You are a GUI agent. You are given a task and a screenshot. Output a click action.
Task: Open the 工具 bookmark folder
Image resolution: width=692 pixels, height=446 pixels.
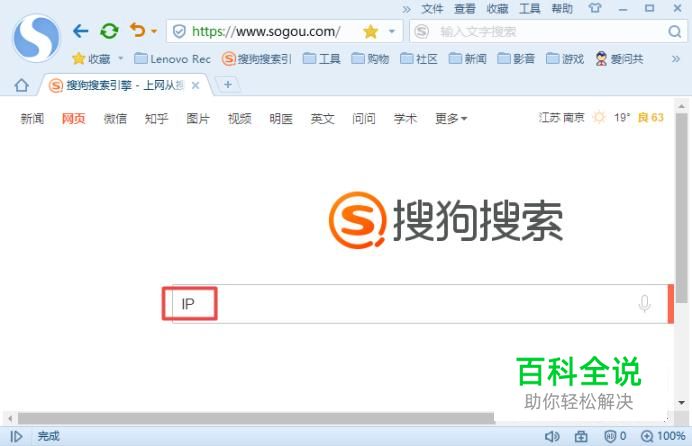[322, 59]
